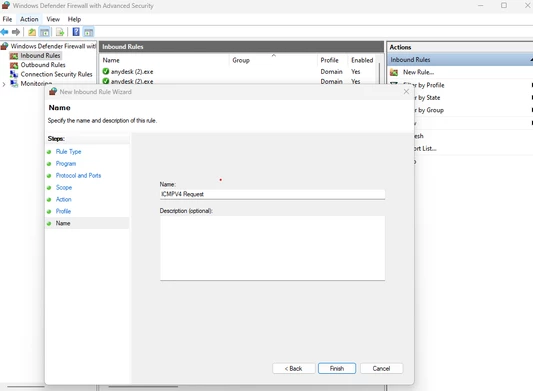Click the Outbound Rules tree icon
Screen dimensions: 533x391
(x=14, y=65)
